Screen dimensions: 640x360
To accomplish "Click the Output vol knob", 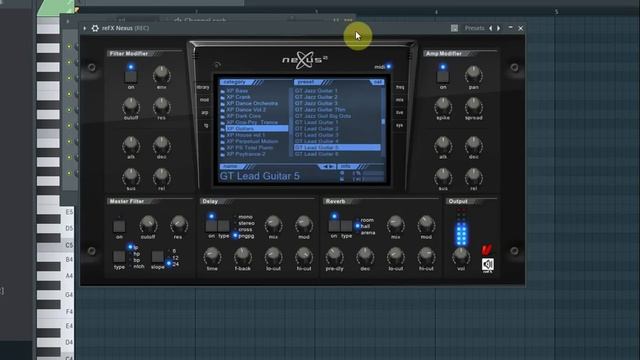I will (x=461, y=256).
